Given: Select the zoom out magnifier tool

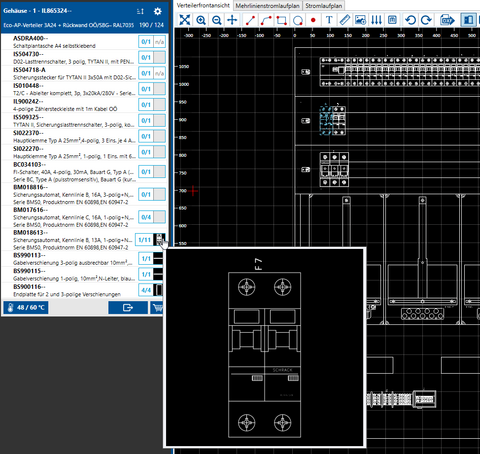Looking at the screenshot, I should pyautogui.click(x=217, y=20).
